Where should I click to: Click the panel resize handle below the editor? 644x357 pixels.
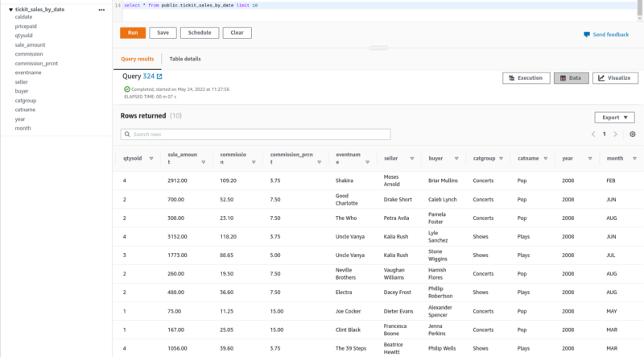(x=378, y=48)
